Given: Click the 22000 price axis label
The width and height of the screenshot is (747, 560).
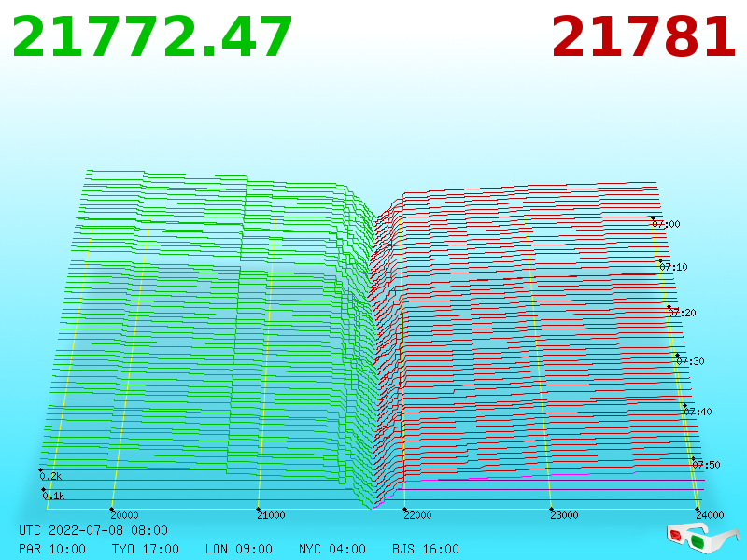Looking at the screenshot, I should [417, 515].
